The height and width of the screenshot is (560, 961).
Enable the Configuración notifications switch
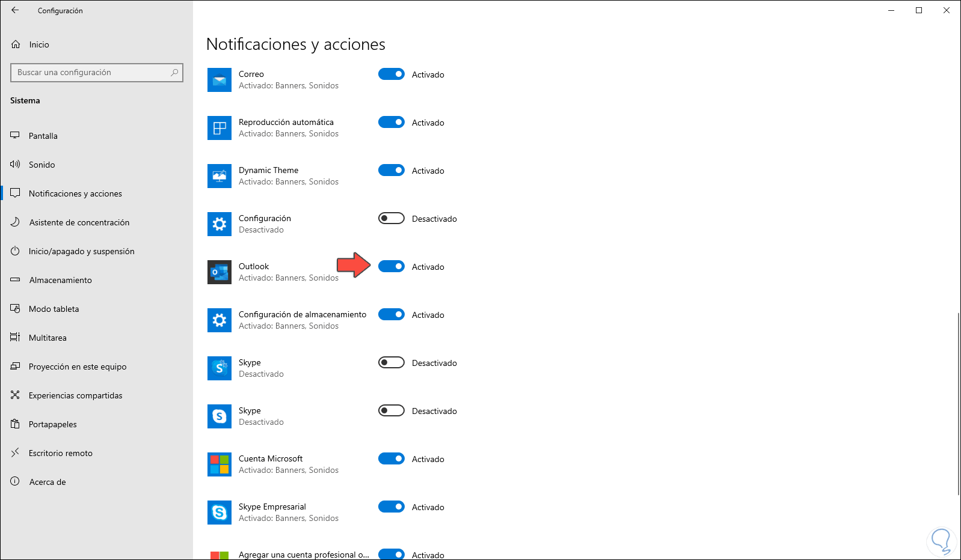[391, 218]
